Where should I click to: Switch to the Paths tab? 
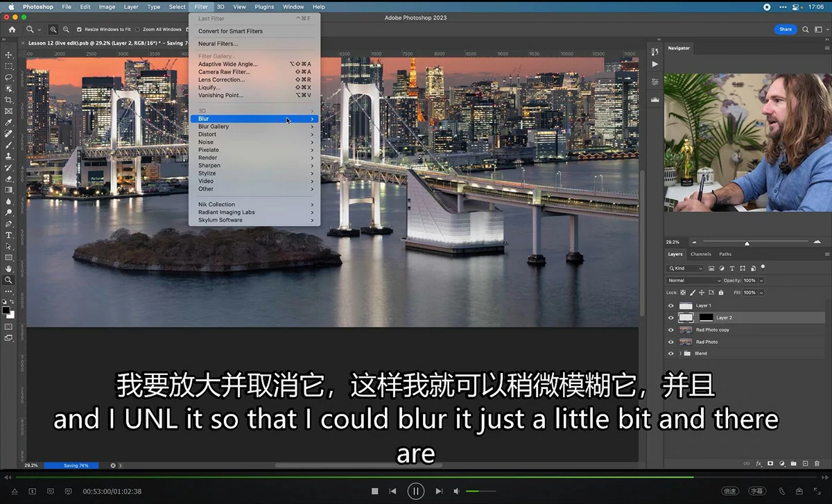coord(725,254)
